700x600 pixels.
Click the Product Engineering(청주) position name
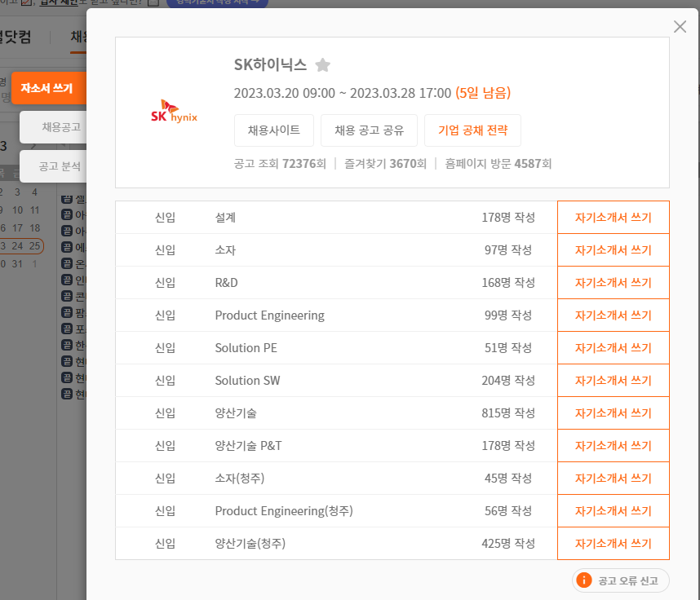284,510
